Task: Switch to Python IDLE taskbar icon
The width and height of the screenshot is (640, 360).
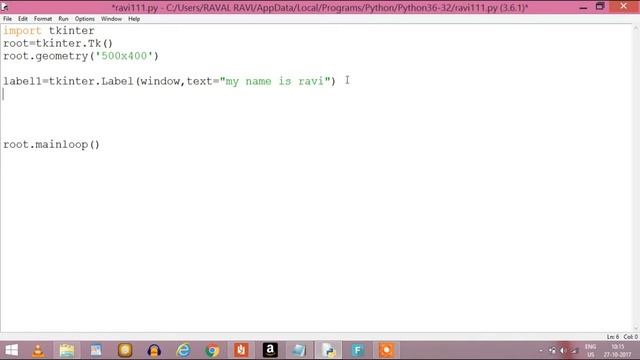Action: coord(328,350)
